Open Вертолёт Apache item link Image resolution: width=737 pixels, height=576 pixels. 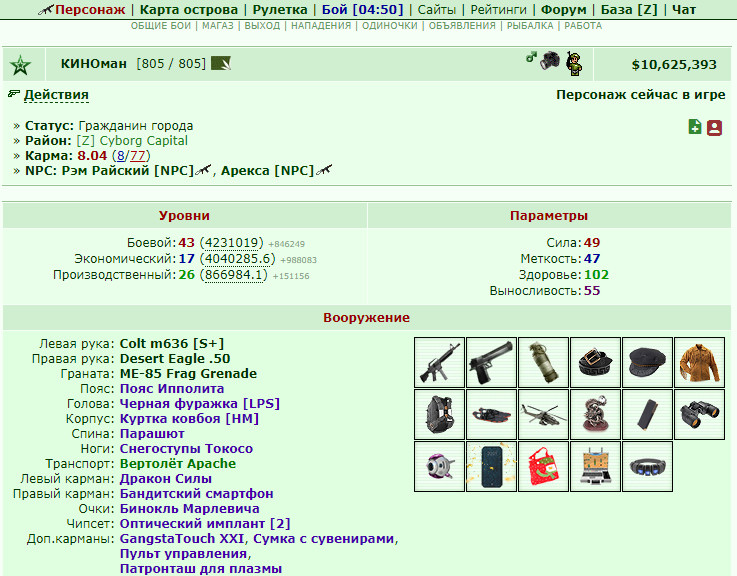(178, 464)
